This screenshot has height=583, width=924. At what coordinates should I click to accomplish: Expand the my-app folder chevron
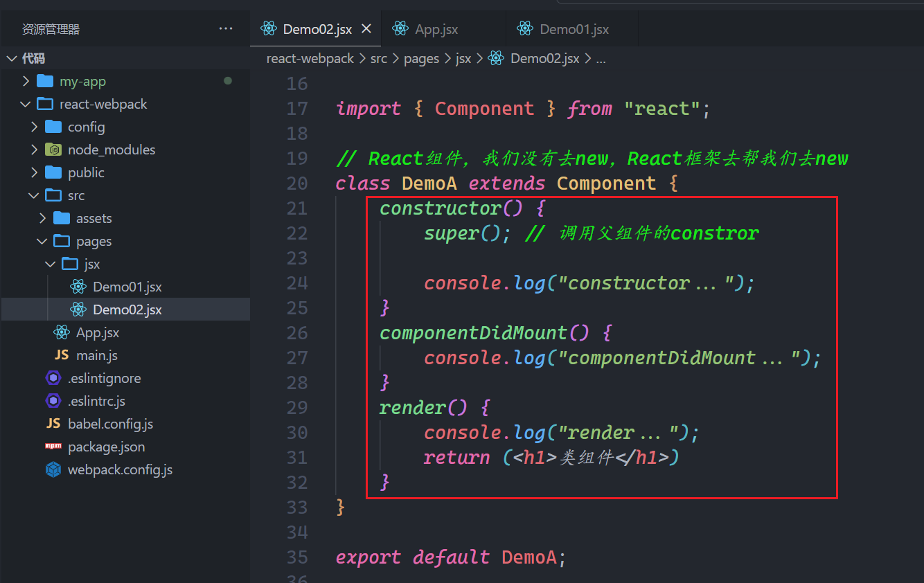(x=26, y=81)
